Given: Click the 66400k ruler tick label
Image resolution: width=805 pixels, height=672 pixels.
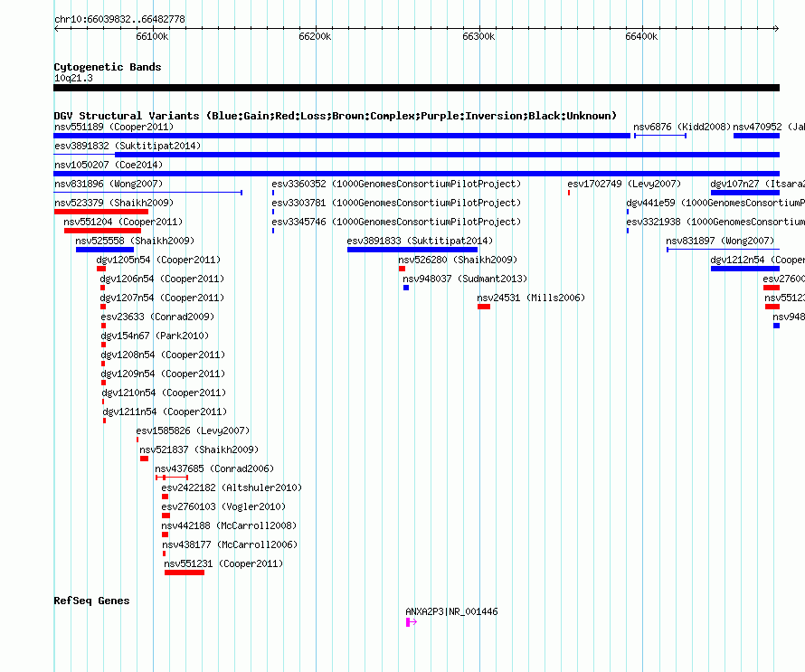Looking at the screenshot, I should tap(641, 36).
